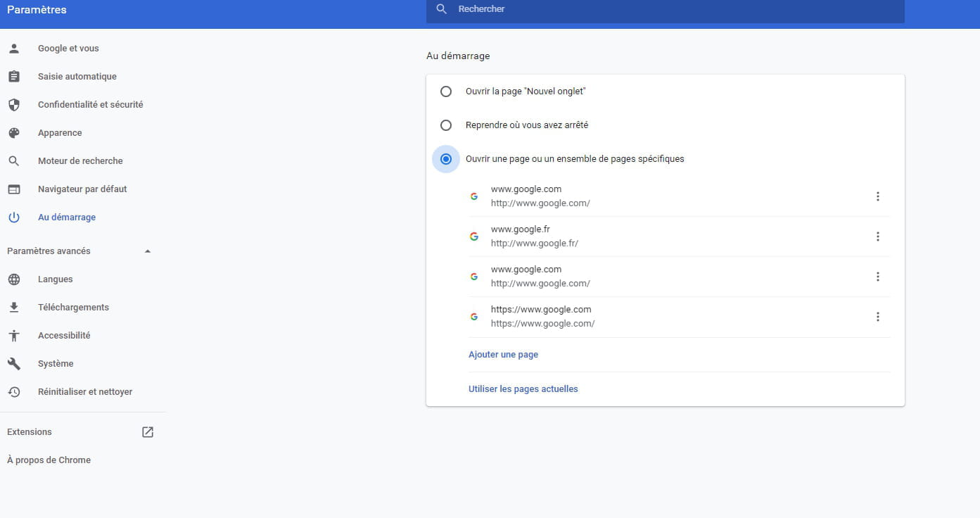Open the three-dot menu for https://www.google.com
Screen dimensions: 980x518
tap(877, 317)
